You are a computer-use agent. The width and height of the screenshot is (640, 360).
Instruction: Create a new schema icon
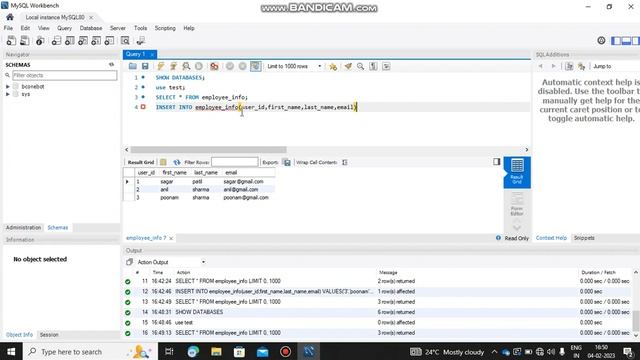(x=56, y=40)
